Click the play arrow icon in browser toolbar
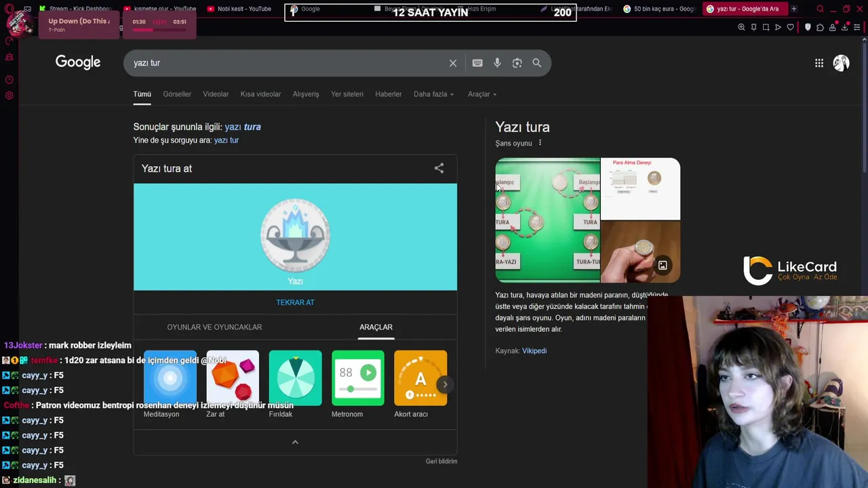The height and width of the screenshot is (488, 868). click(x=778, y=27)
